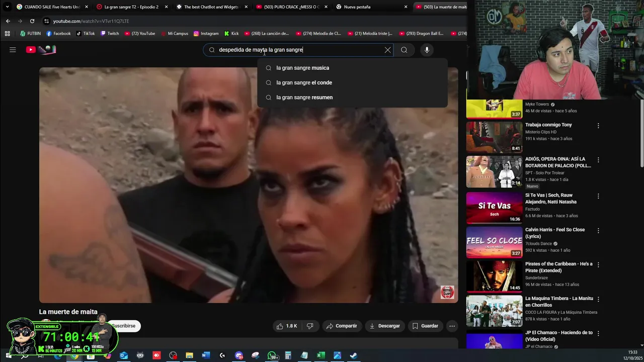Screen dimensions: 644x362
Task: Dislike the video with thumbs down
Action: pyautogui.click(x=310, y=326)
